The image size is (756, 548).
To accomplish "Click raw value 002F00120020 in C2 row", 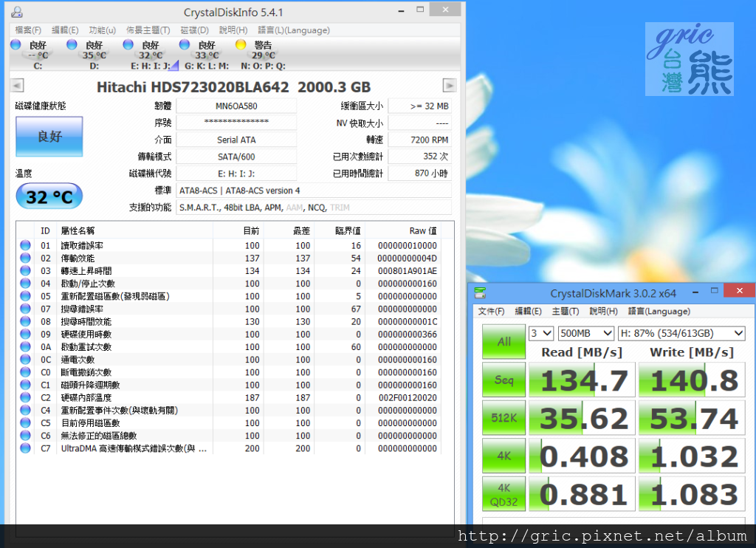I will 408,397.
